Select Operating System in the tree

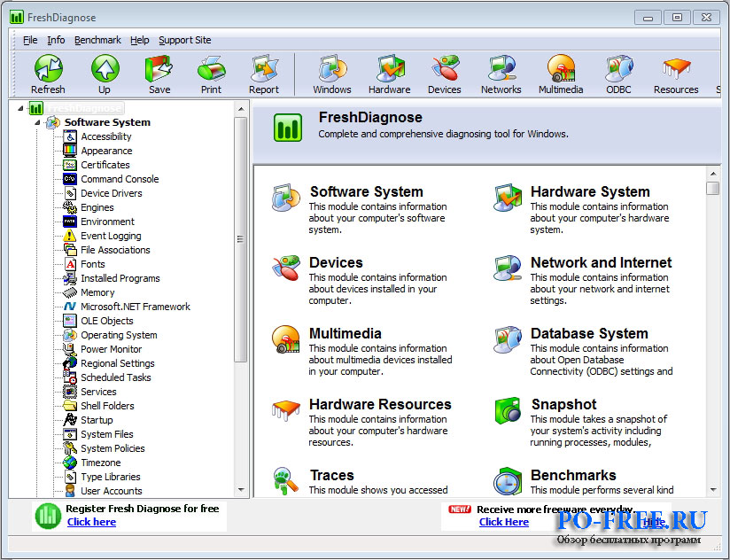[120, 335]
